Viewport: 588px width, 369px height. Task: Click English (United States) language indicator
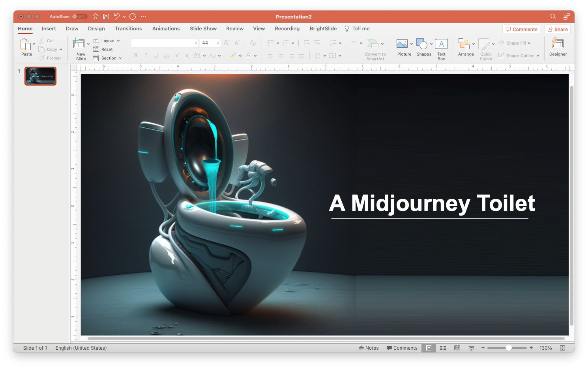click(81, 348)
